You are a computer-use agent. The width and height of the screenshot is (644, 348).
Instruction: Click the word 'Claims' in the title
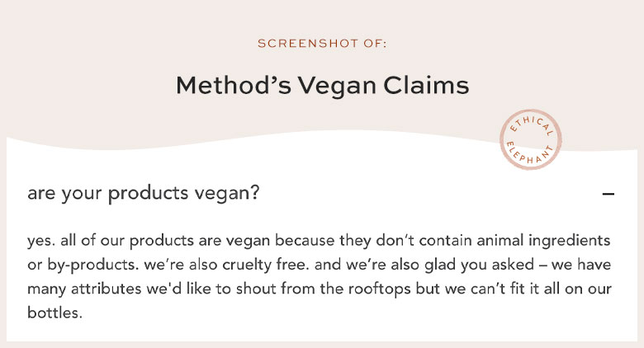coord(426,86)
